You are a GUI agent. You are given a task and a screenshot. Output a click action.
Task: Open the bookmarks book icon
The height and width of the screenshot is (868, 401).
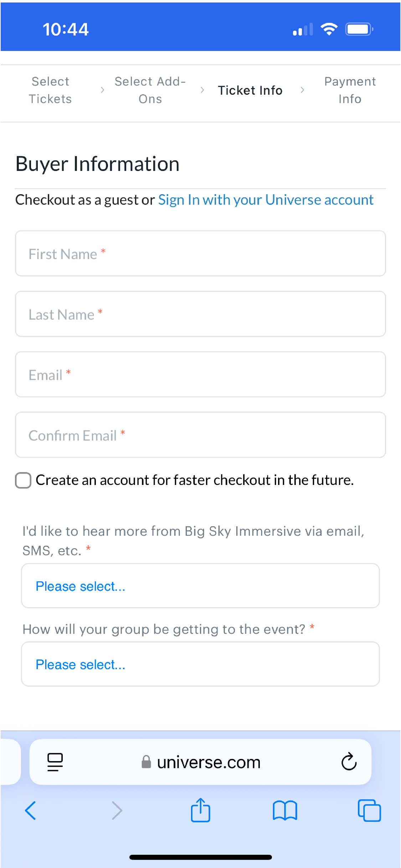(x=285, y=811)
